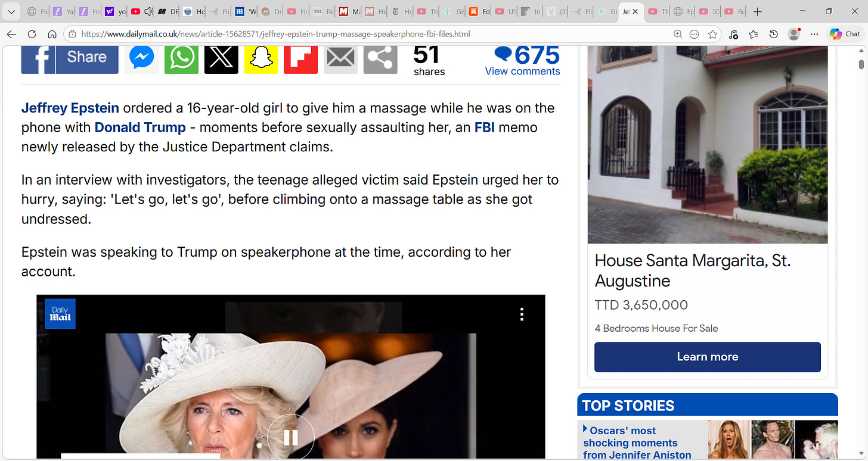Click the TTD 3,650,000 price text

pos(641,306)
